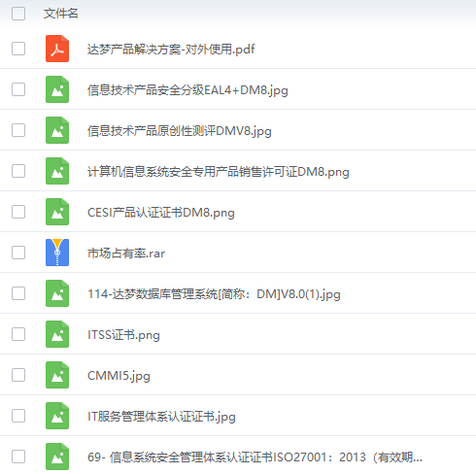Select checkbox for 市场占有率.rar
The height and width of the screenshot is (474, 476).
(18, 253)
